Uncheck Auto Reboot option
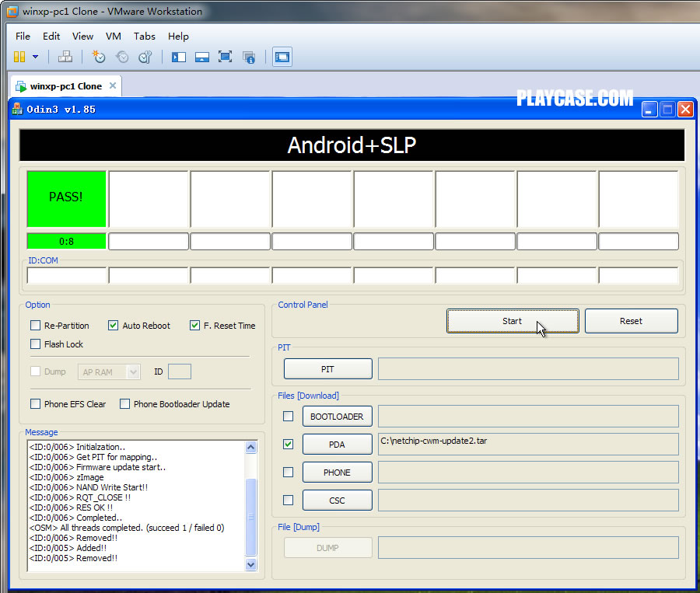 [113, 326]
